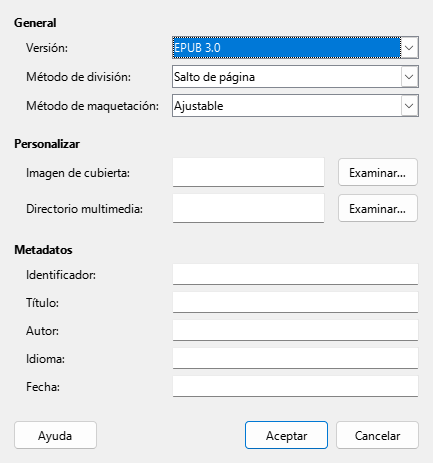This screenshot has height=463, width=433.
Task: Click the Imagen de cubierta text field
Action: pyautogui.click(x=248, y=172)
